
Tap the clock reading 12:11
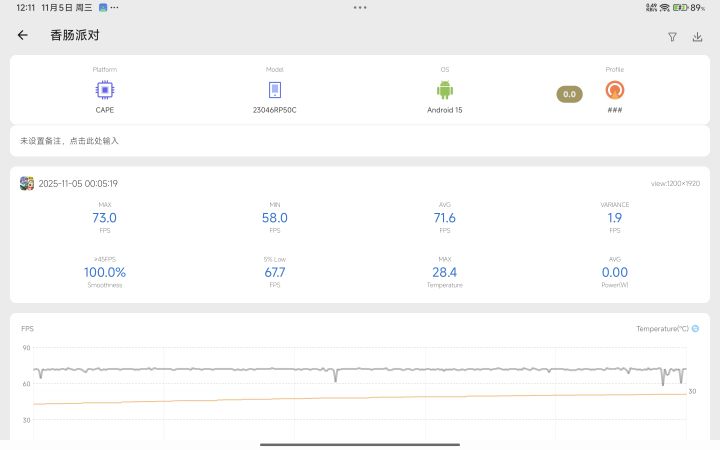point(26,7)
